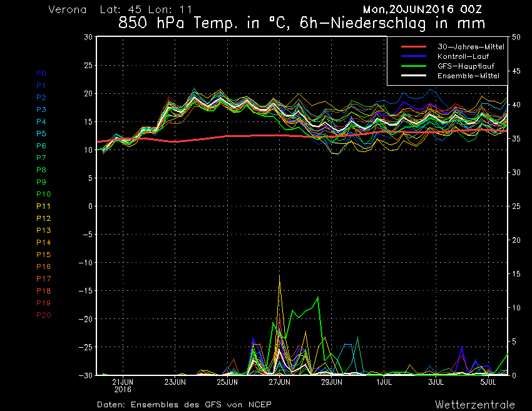Click the green GFS precipitation peak near 12 mm

pos(318,297)
